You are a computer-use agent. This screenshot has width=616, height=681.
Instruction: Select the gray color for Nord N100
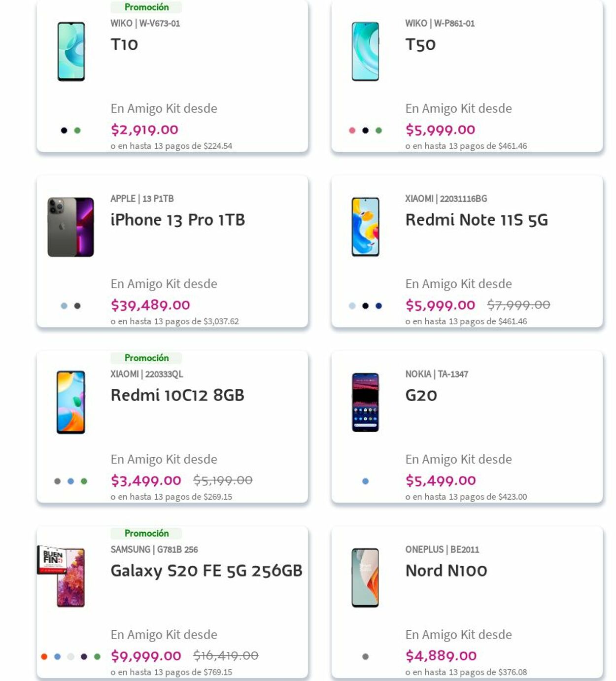pyautogui.click(x=365, y=656)
